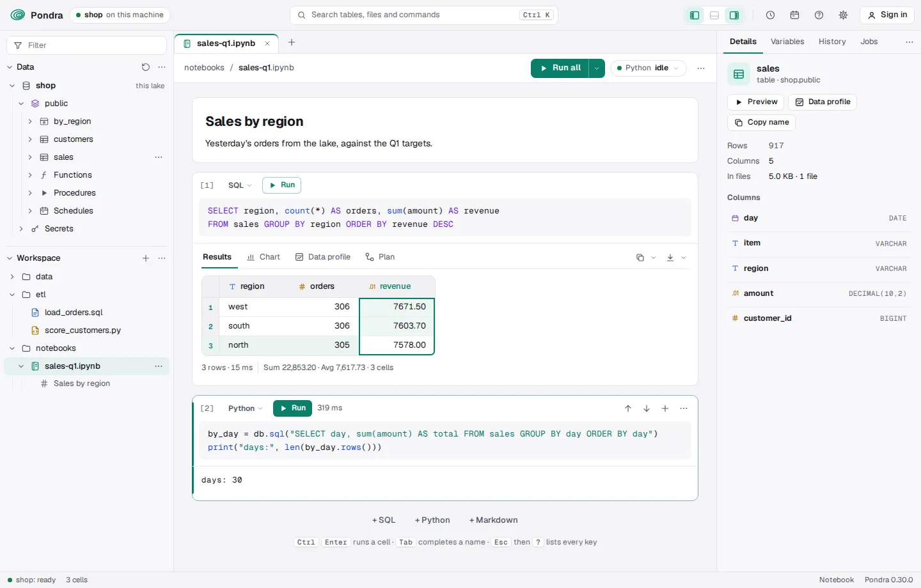This screenshot has width=921, height=588.
Task: Expand the by_region tree node
Action: coord(30,121)
